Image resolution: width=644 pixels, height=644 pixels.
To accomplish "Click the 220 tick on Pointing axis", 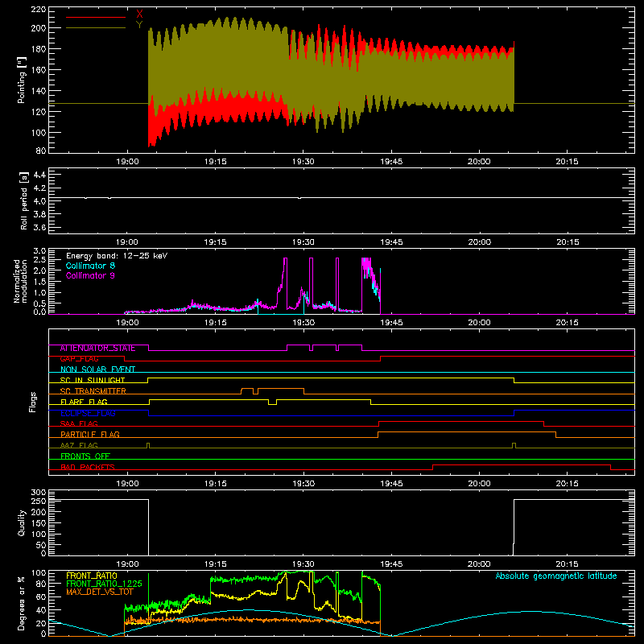I will [38, 10].
